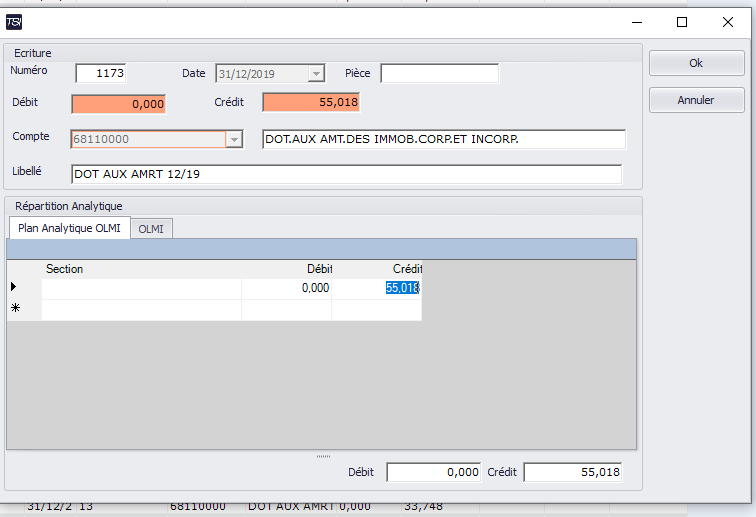The image size is (756, 517).
Task: Grab the dotted splitter handle below grid
Action: [324, 456]
